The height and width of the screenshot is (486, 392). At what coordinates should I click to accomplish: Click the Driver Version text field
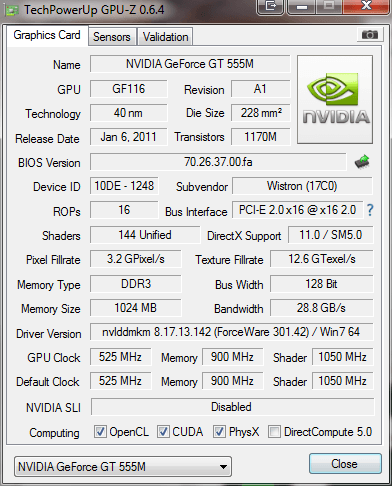(232, 332)
